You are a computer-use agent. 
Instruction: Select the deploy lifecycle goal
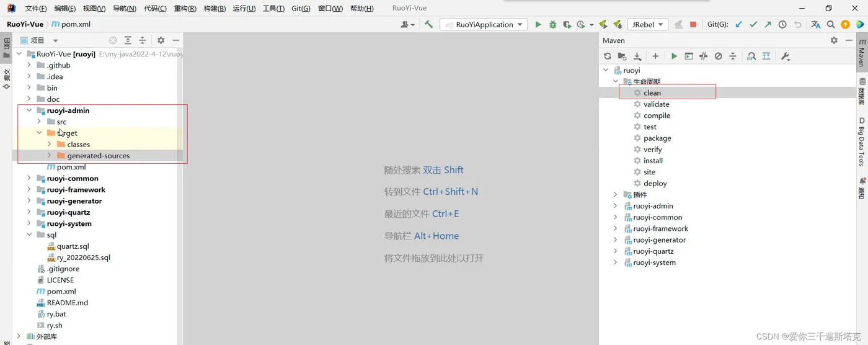(x=655, y=184)
